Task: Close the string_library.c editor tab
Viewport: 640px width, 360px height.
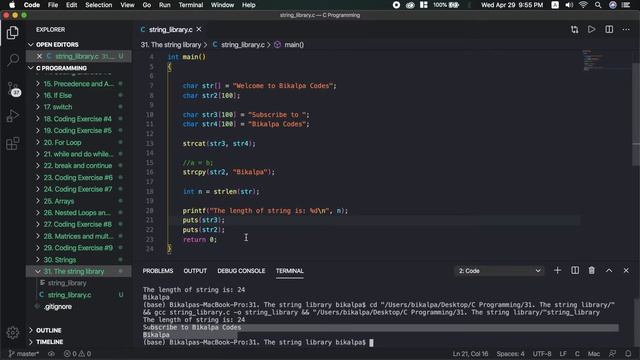Action: click(199, 29)
